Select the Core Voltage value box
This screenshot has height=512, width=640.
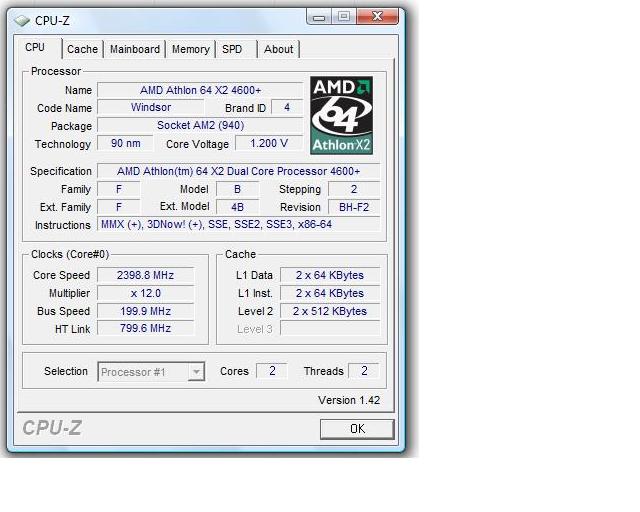[x=275, y=144]
